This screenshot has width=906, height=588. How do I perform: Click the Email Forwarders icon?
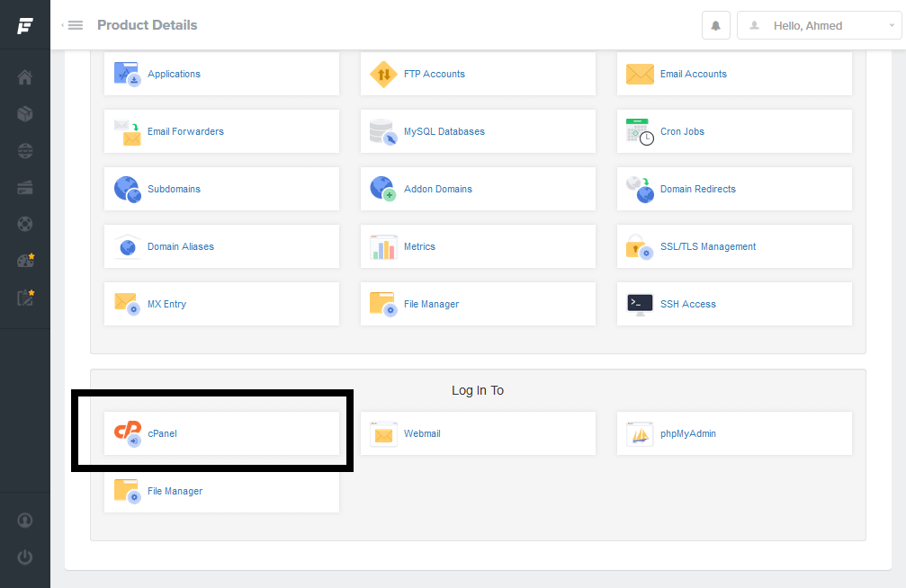tap(127, 131)
